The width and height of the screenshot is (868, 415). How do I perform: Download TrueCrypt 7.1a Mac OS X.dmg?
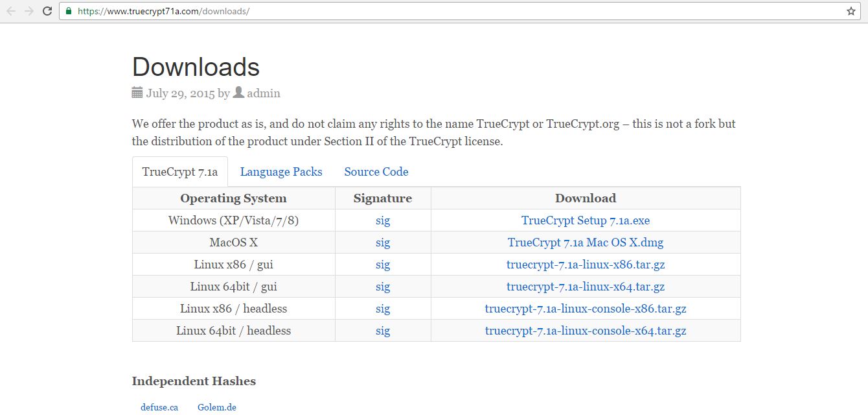click(x=586, y=243)
